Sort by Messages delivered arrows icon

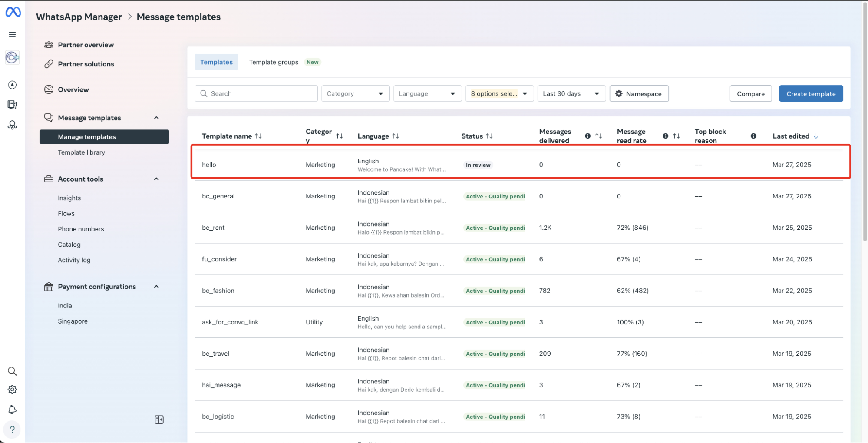point(599,136)
